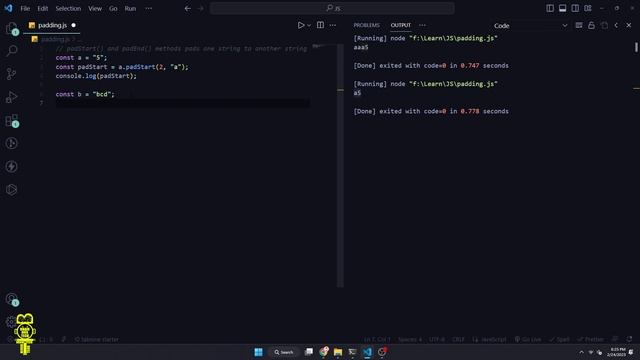Open the Search view in activity bar
640x360 pixels.
[x=11, y=51]
